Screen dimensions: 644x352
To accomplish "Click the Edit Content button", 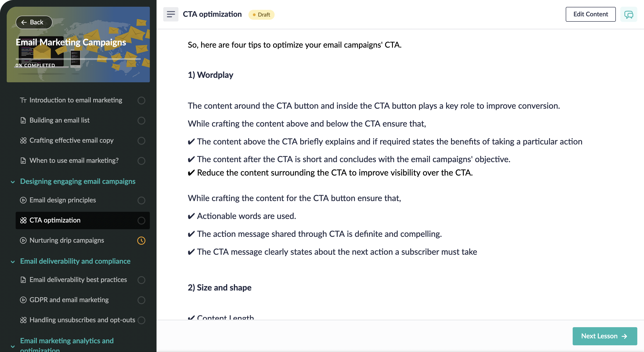I will click(590, 14).
